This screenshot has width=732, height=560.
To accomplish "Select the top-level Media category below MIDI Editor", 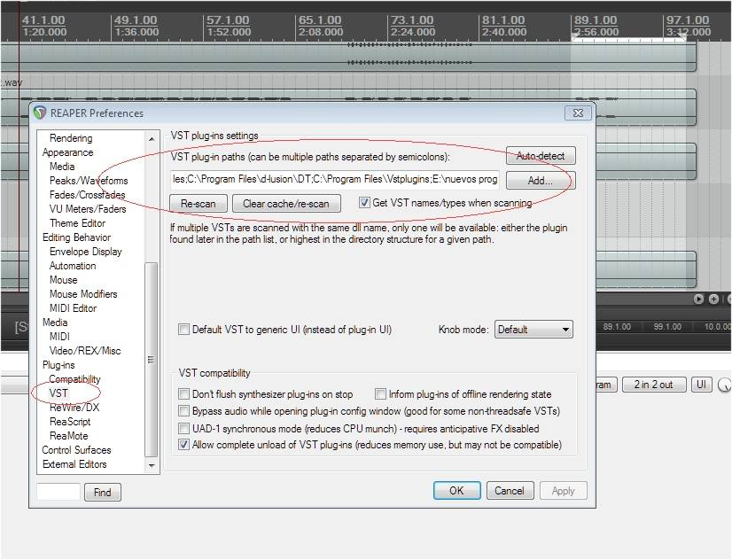I will point(55,323).
